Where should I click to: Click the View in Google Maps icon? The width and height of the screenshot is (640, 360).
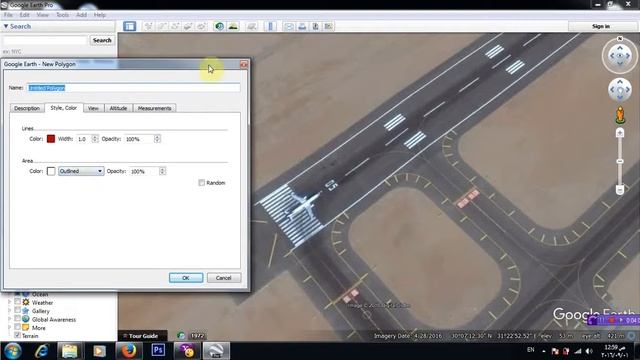click(328, 26)
